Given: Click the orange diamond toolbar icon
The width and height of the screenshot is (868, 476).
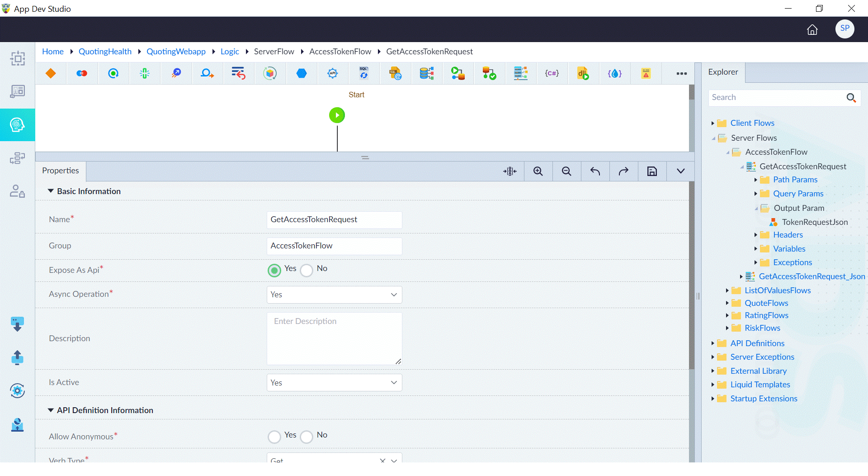Looking at the screenshot, I should (51, 73).
